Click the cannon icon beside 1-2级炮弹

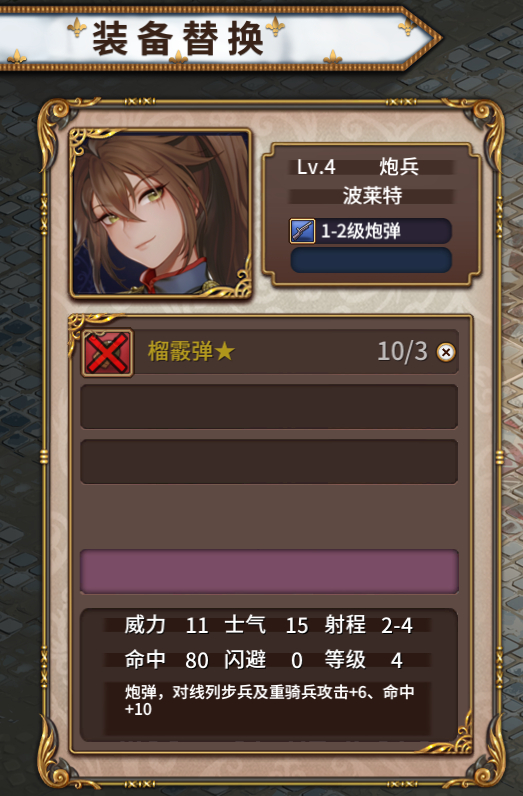(x=302, y=231)
